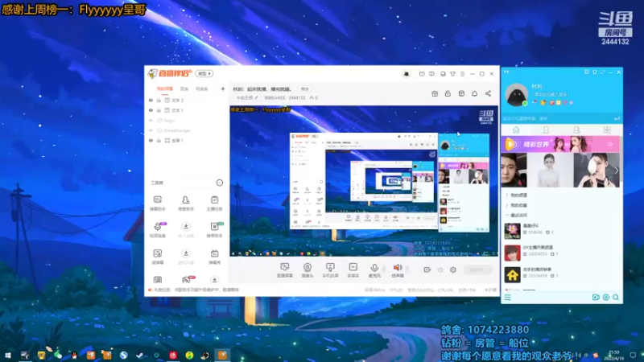This screenshot has width=644, height=362.
Task: Toggle visibility of 文本 2 source
Action: click(x=151, y=100)
